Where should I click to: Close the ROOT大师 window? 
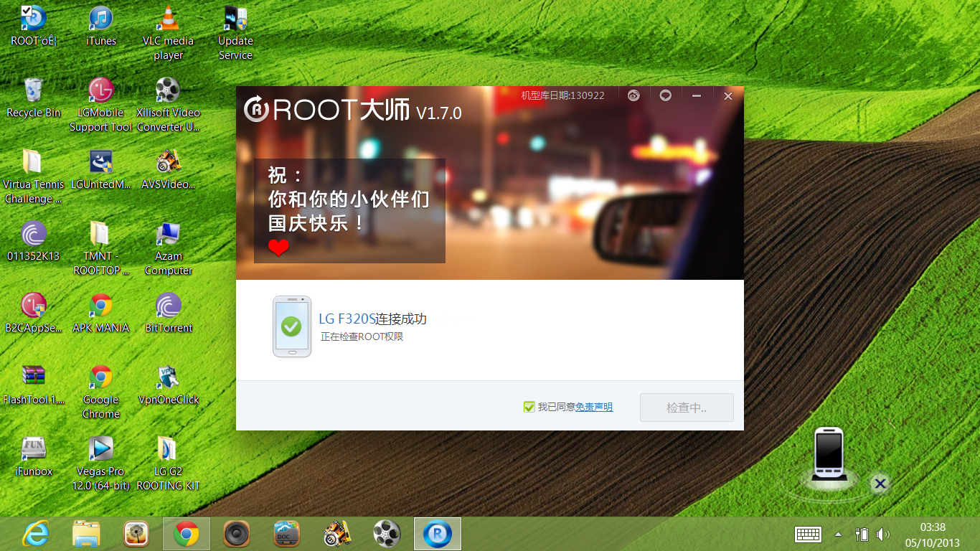click(727, 95)
